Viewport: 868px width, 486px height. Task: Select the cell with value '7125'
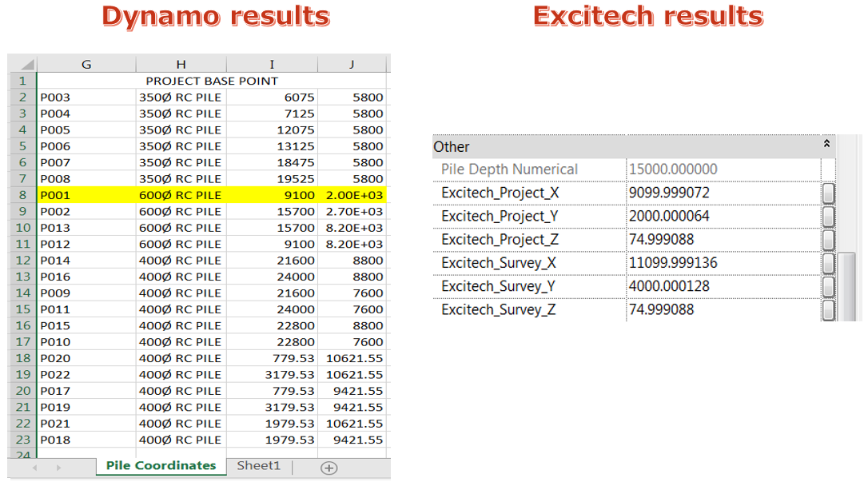272,114
